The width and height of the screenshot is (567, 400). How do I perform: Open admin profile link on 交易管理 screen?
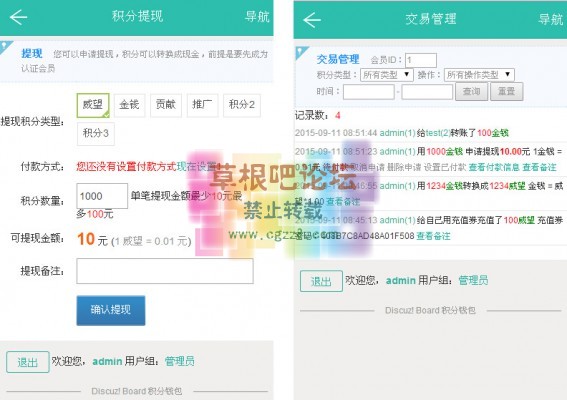(401, 280)
